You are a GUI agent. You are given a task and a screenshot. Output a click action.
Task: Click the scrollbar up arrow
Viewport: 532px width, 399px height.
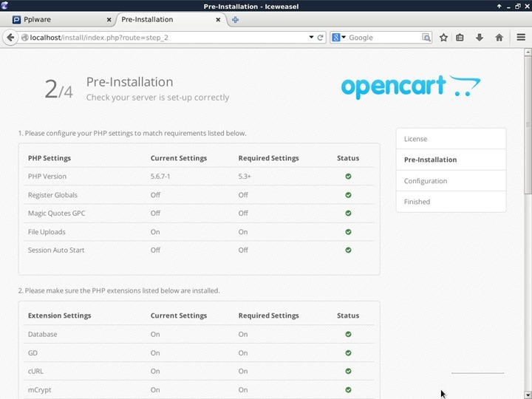(528, 52)
